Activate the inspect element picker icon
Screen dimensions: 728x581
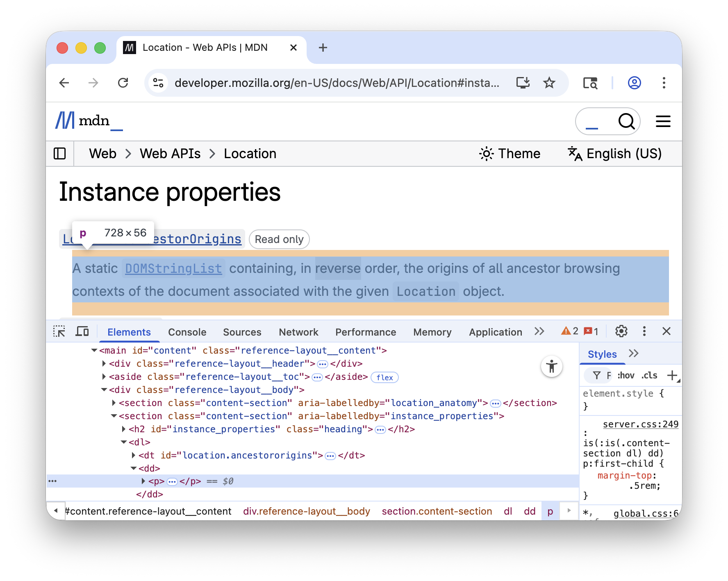tap(59, 331)
